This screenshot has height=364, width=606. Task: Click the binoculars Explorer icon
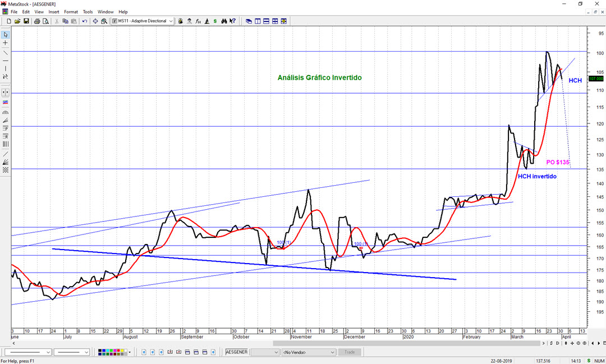(224, 21)
